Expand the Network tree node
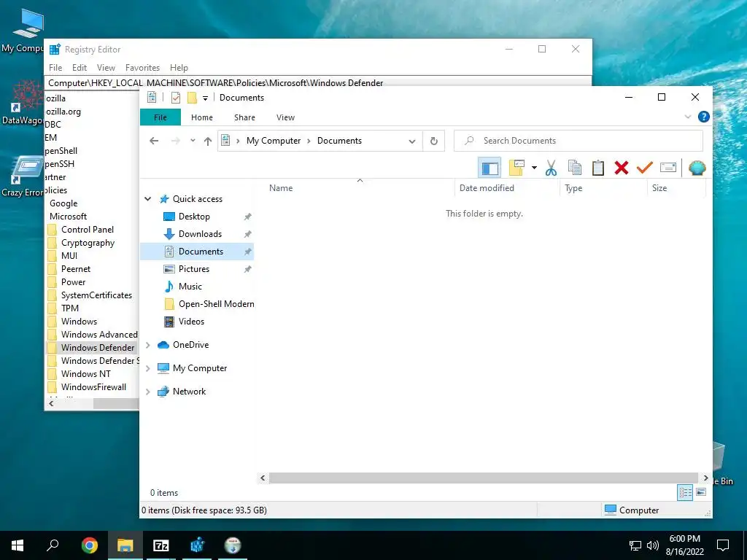 click(147, 392)
